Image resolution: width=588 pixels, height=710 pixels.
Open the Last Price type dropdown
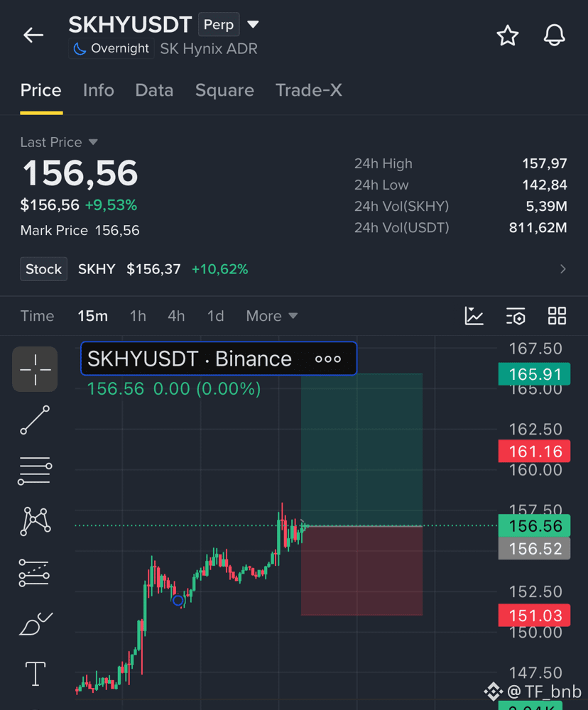point(93,142)
